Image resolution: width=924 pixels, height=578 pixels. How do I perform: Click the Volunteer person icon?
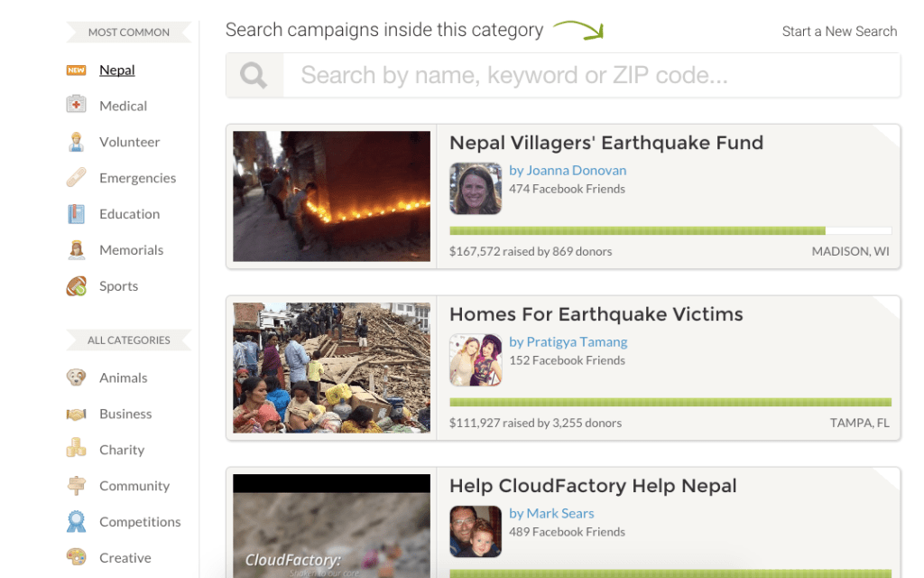[77, 142]
